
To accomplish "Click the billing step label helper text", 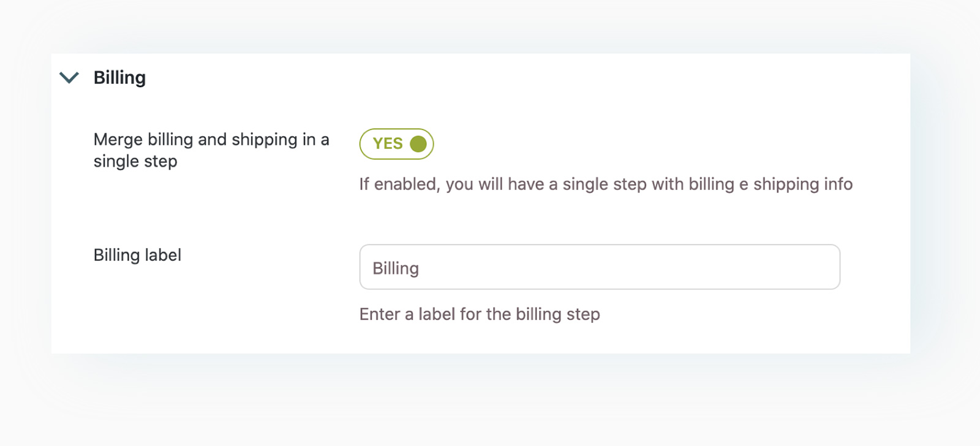I will coord(480,314).
